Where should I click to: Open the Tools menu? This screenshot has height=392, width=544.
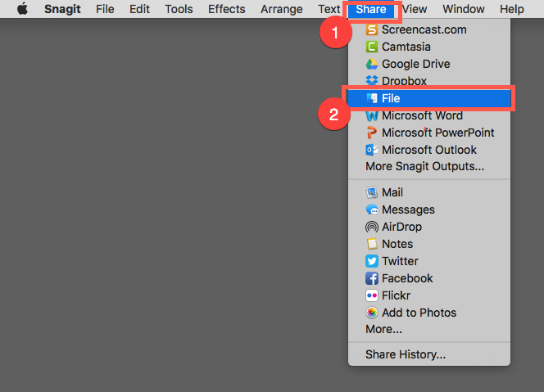179,9
